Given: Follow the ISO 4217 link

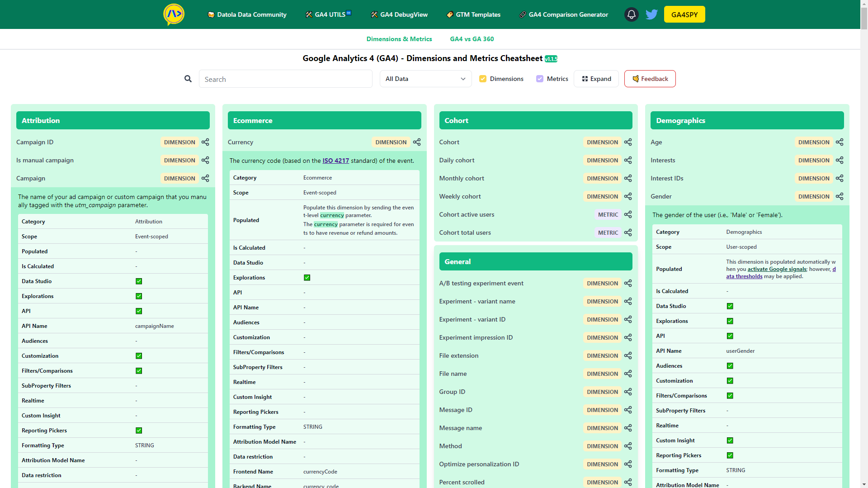Looking at the screenshot, I should pos(336,161).
